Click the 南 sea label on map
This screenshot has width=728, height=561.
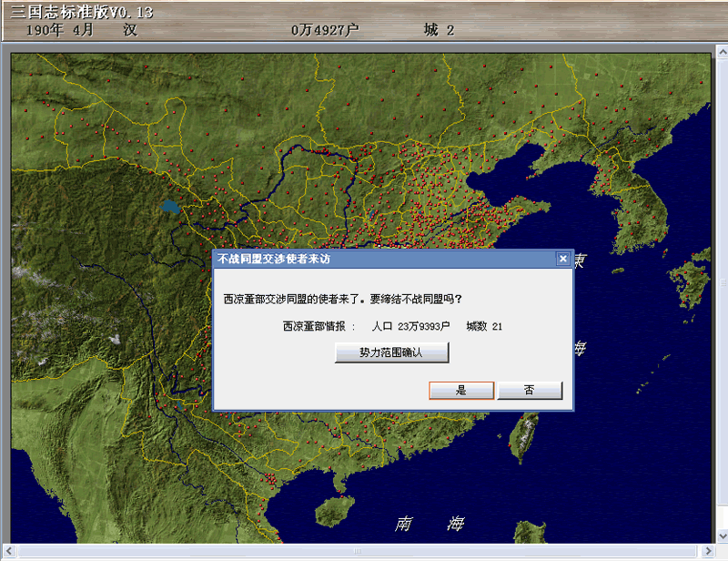pos(403,524)
